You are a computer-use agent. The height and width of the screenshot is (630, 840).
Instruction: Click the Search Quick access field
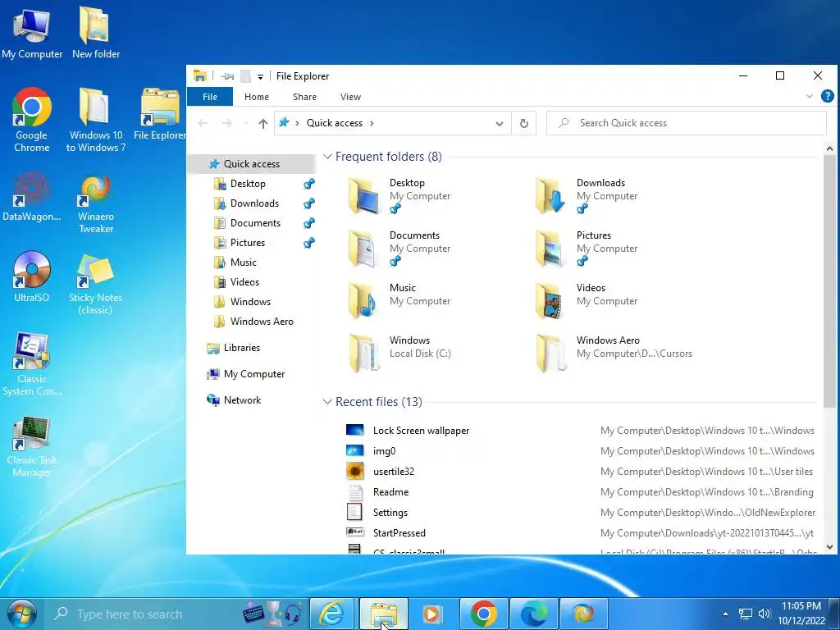687,123
